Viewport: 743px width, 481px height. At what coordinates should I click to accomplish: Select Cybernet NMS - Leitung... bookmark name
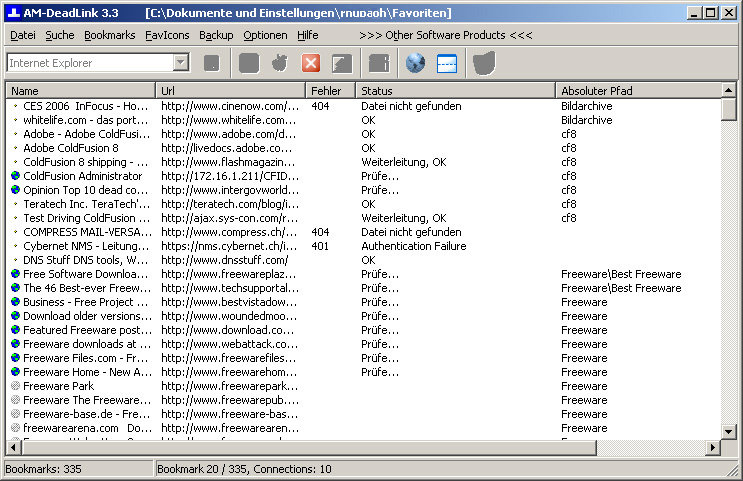tap(86, 246)
